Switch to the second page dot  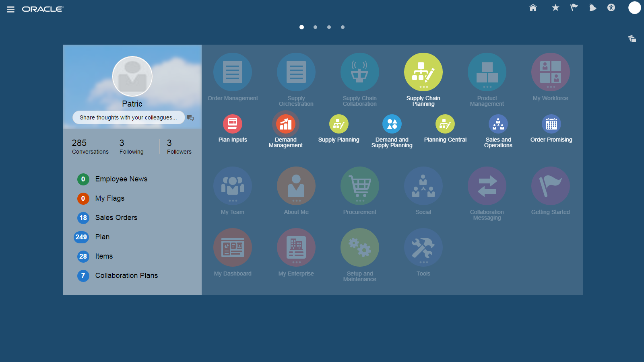pyautogui.click(x=315, y=27)
